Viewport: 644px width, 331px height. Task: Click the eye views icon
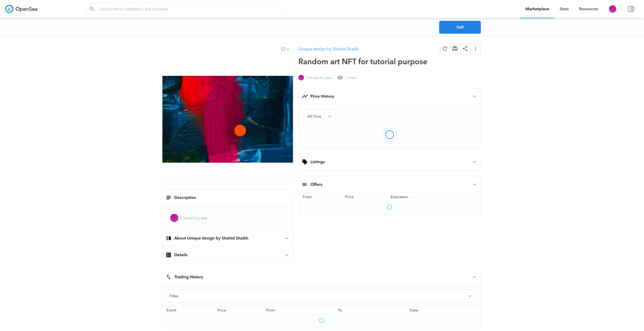340,78
